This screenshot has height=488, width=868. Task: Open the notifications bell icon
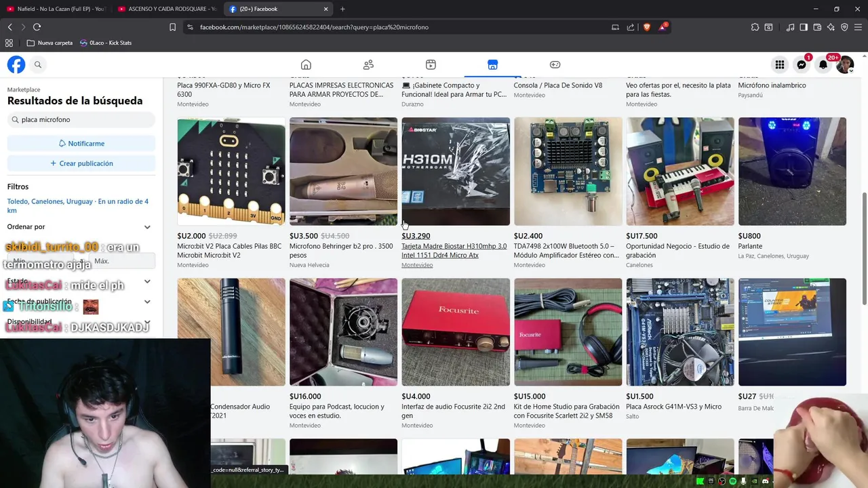click(823, 64)
